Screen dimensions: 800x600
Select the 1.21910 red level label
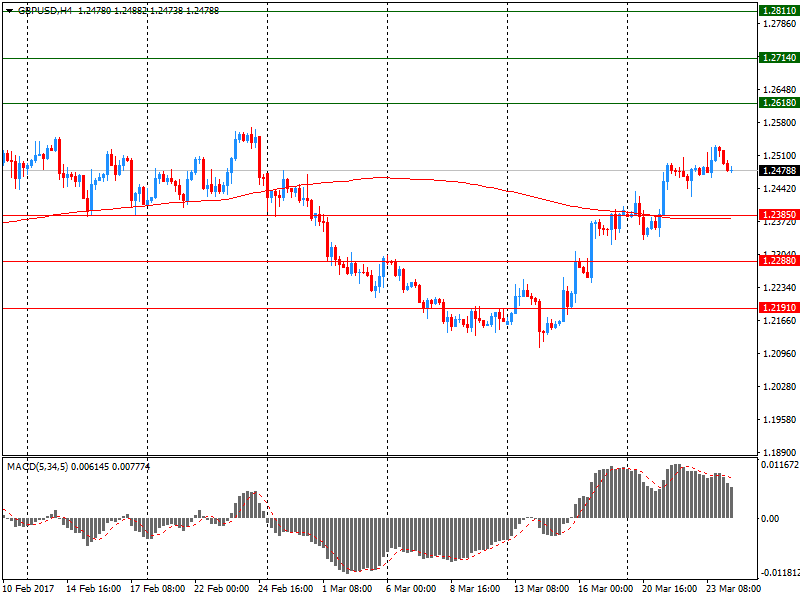(779, 308)
